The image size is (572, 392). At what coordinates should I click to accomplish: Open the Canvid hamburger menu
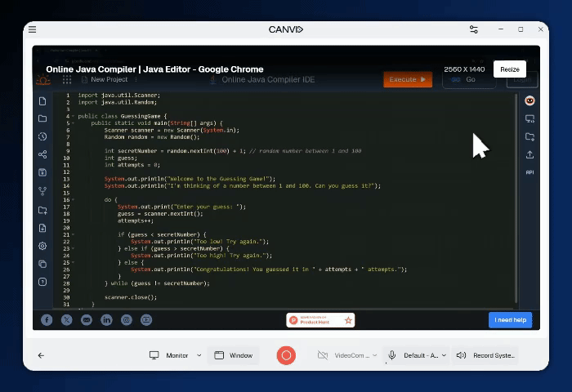tap(32, 29)
